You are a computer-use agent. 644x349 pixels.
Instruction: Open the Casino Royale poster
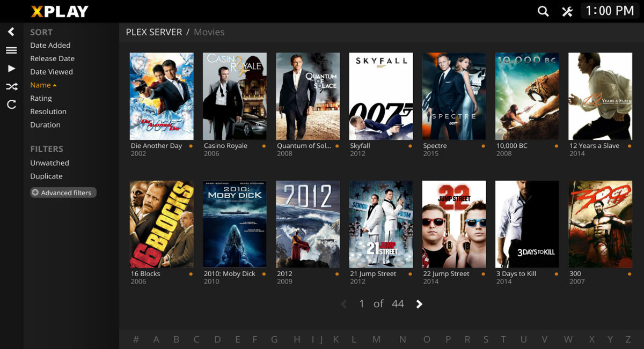[235, 96]
